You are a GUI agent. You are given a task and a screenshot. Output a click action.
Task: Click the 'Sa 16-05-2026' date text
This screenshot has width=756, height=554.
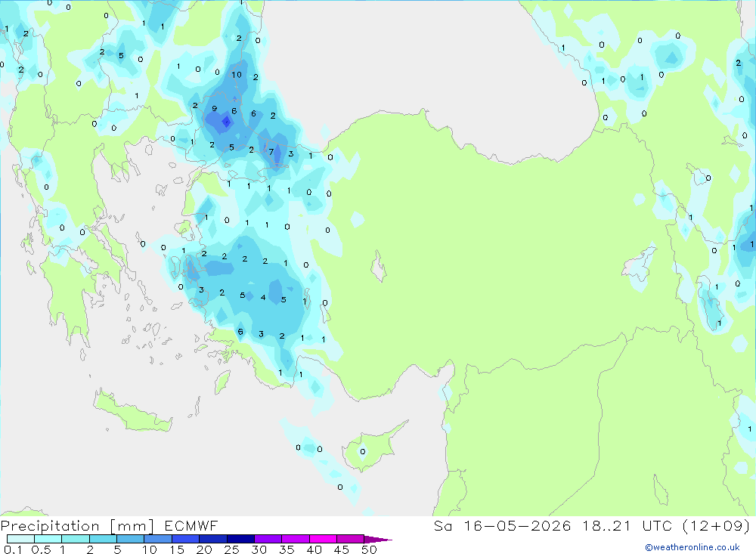pos(502,525)
